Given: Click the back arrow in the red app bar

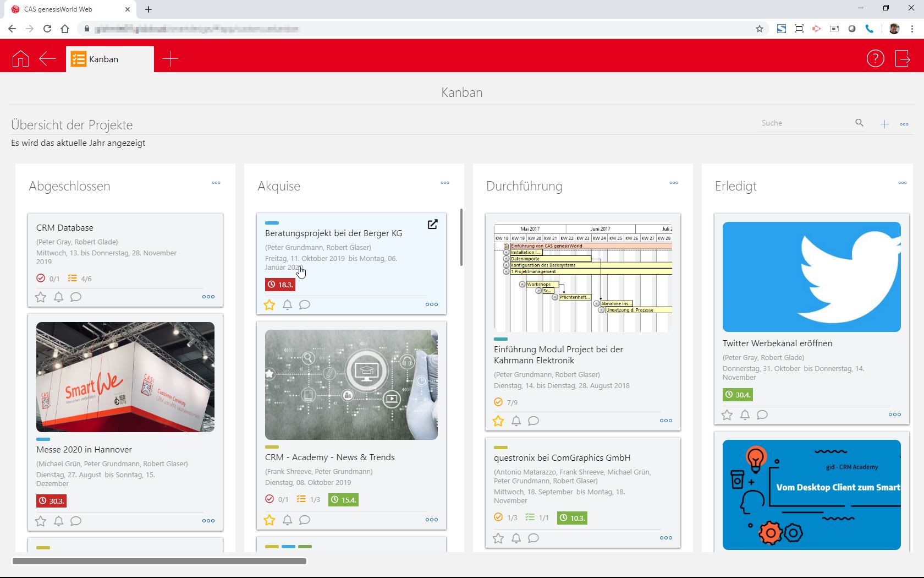Looking at the screenshot, I should click(48, 59).
